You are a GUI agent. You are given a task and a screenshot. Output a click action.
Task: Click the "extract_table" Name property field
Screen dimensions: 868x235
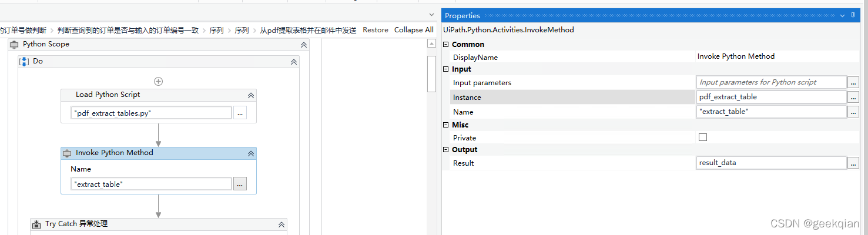click(771, 112)
